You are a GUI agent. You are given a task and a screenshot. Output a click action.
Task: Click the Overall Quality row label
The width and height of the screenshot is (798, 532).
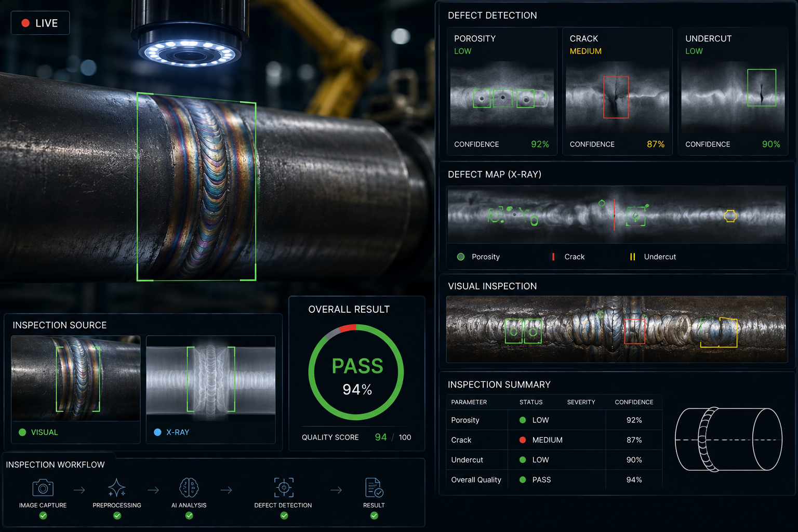tap(476, 480)
